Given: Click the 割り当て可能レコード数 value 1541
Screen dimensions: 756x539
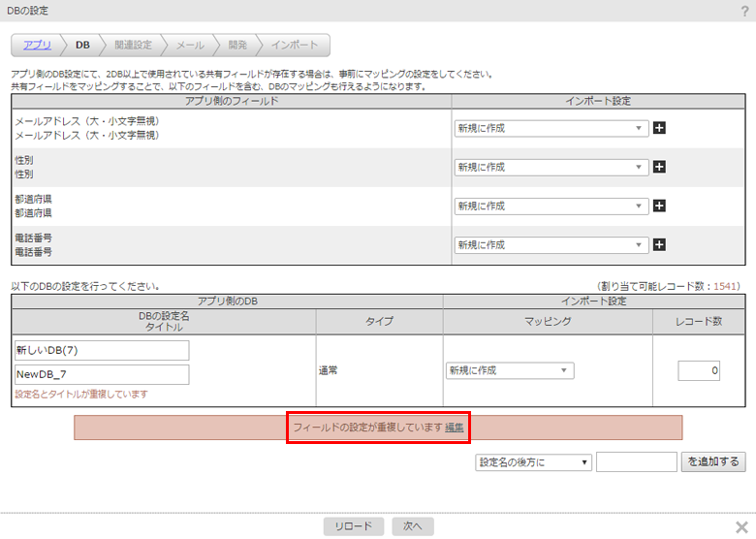Looking at the screenshot, I should (725, 286).
